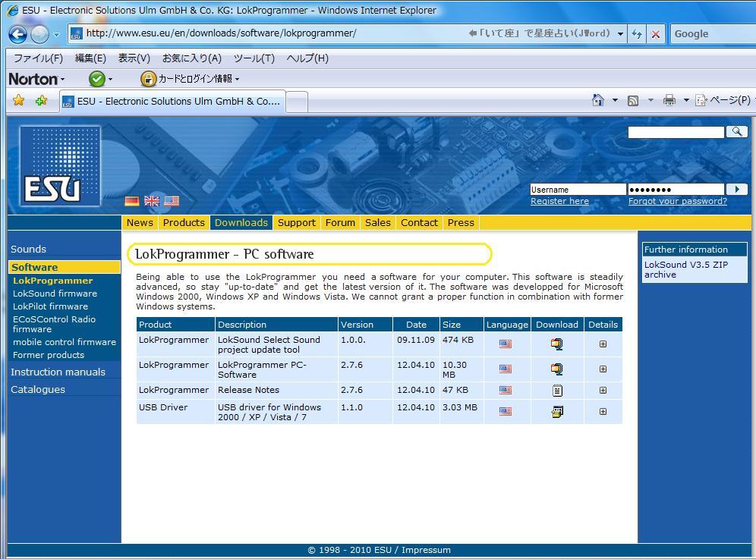Switch language via UK flag
This screenshot has width=756, height=559.
coord(151,201)
